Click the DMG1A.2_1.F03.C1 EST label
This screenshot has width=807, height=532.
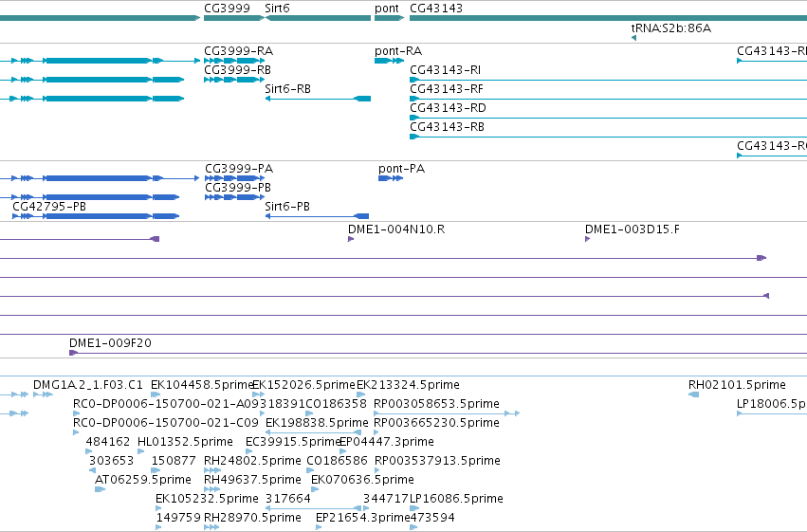[x=88, y=385]
